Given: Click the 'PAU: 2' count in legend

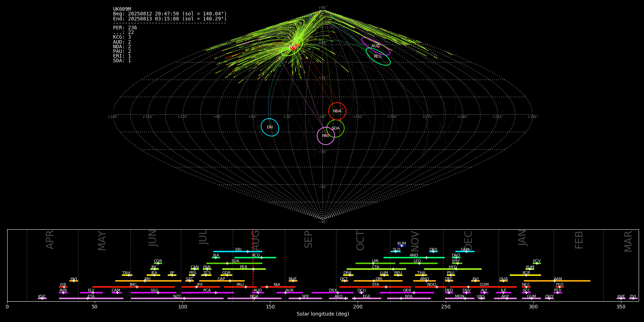Looking at the screenshot, I should tap(122, 52).
